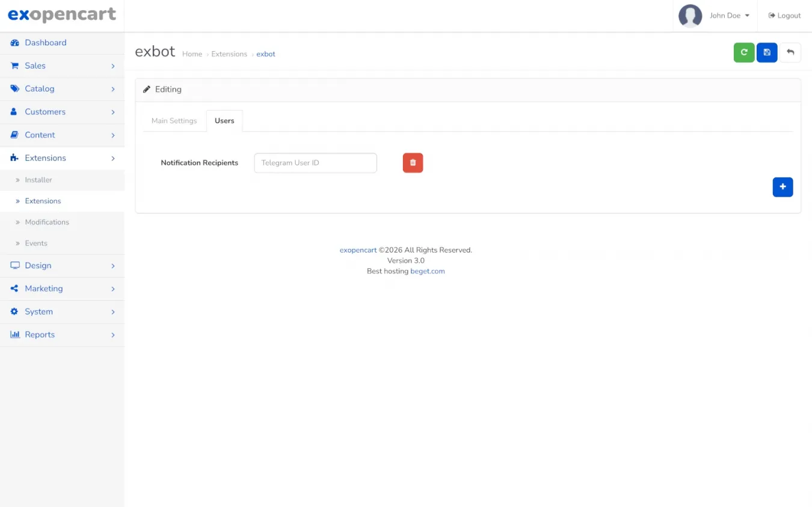Focus the Telegram User ID field
Viewport: 812px width, 507px height.
coord(315,163)
